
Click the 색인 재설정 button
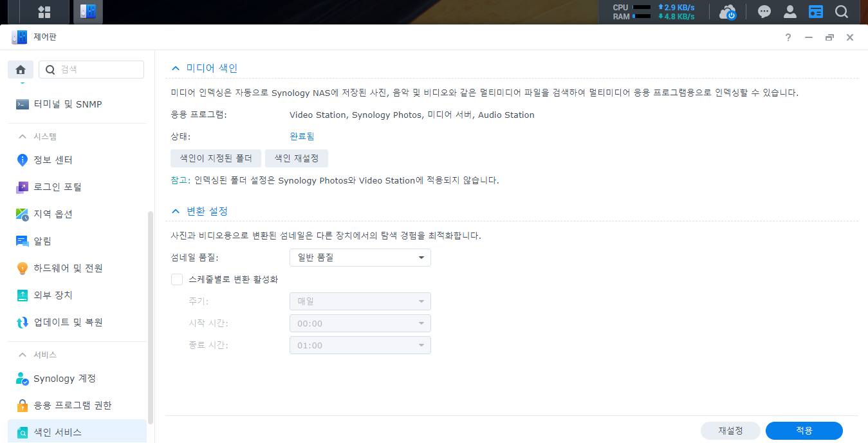(296, 158)
